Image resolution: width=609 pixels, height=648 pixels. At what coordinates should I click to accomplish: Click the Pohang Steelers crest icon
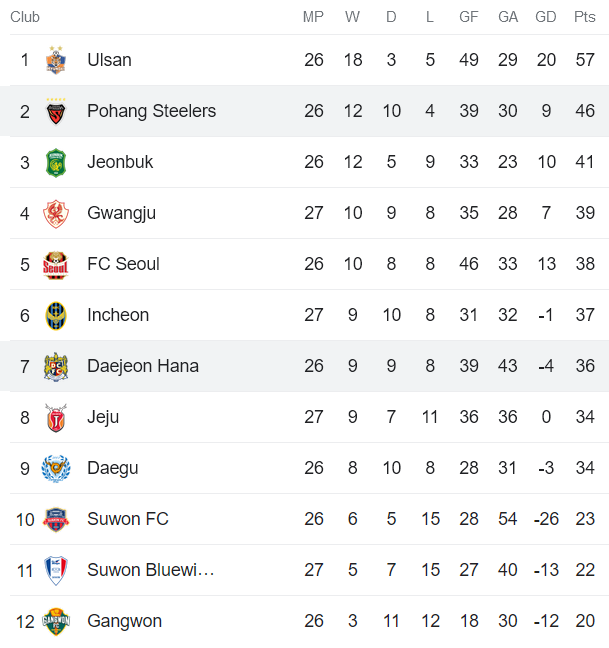55,111
